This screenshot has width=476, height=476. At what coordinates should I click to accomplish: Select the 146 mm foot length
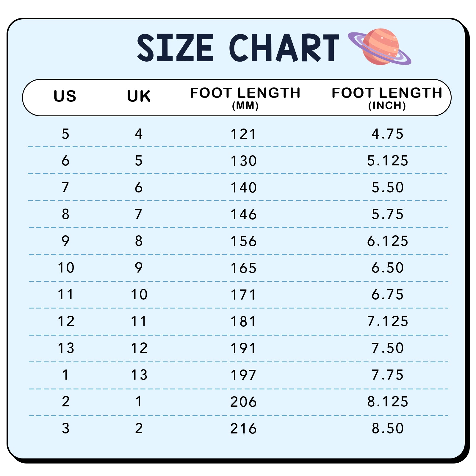pos(243,214)
